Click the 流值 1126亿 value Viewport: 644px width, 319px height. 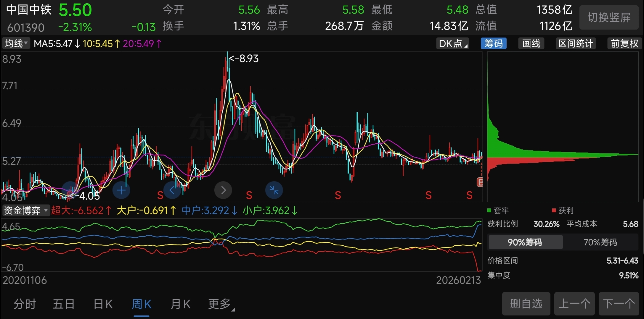click(556, 26)
